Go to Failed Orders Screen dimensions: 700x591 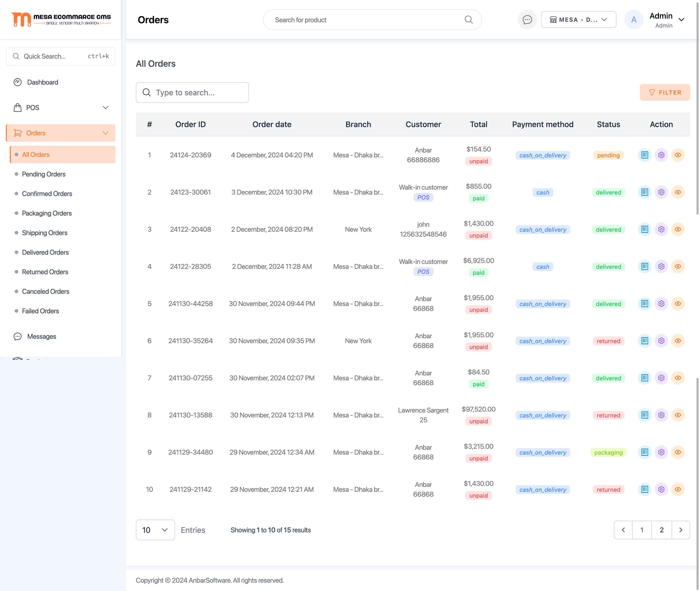point(40,311)
